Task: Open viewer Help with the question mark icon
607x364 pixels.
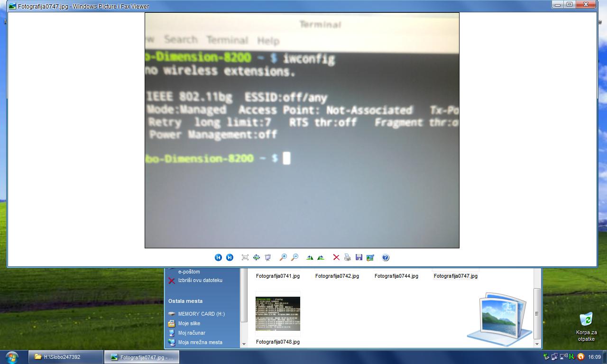Action: pyautogui.click(x=386, y=257)
